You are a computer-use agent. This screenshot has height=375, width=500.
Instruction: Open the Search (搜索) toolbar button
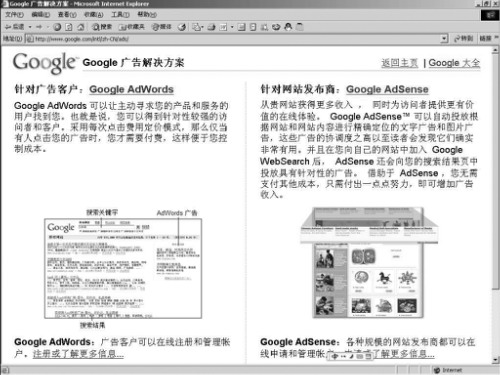[x=102, y=27]
